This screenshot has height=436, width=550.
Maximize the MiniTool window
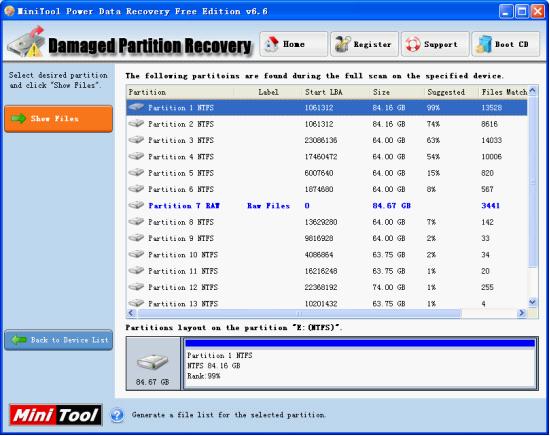click(x=522, y=11)
